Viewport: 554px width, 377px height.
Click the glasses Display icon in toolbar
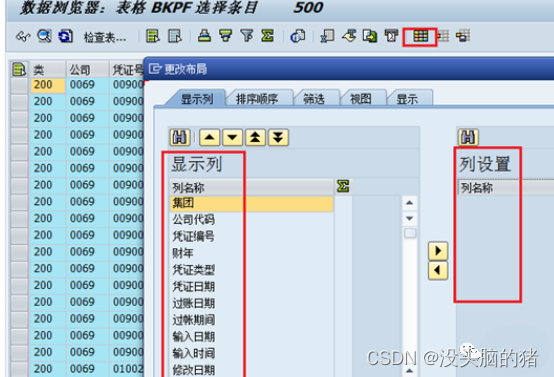point(23,36)
